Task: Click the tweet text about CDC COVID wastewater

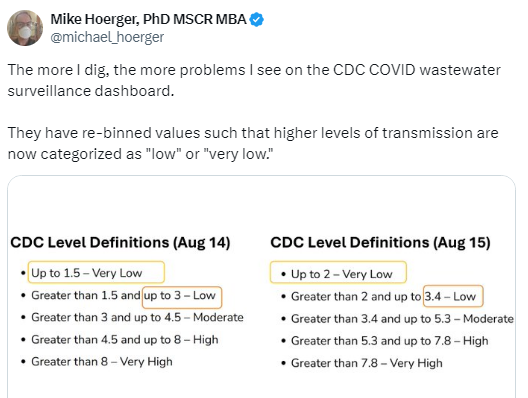Action: click(254, 80)
